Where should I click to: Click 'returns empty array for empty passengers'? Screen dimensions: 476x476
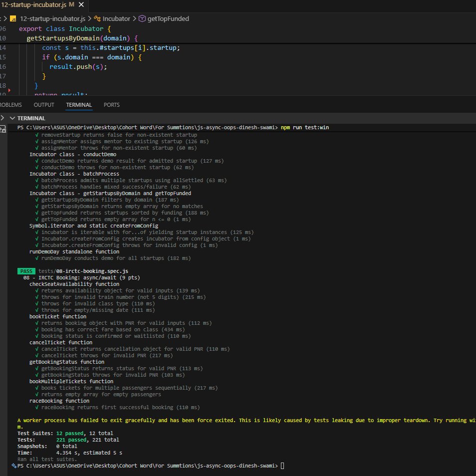101,394
